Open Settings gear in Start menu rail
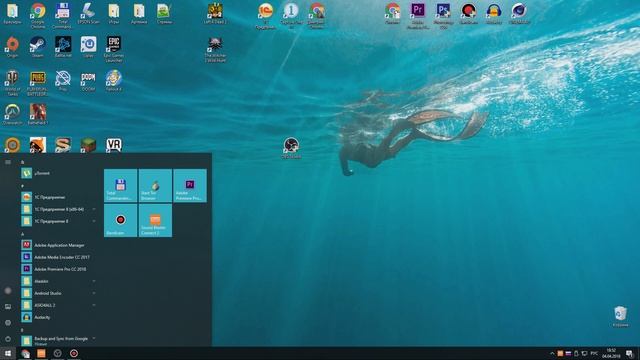Screen dimensions: 640x360 [x=8, y=323]
